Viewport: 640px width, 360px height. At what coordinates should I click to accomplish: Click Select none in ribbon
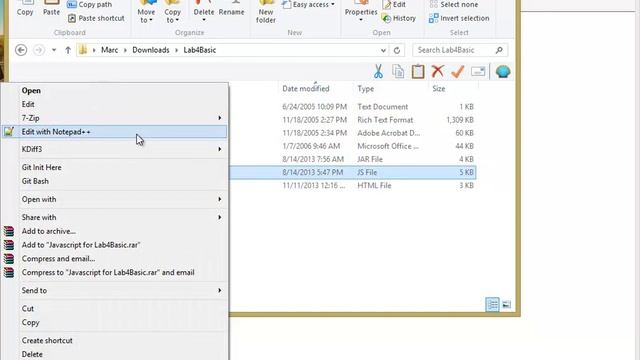[453, 4]
